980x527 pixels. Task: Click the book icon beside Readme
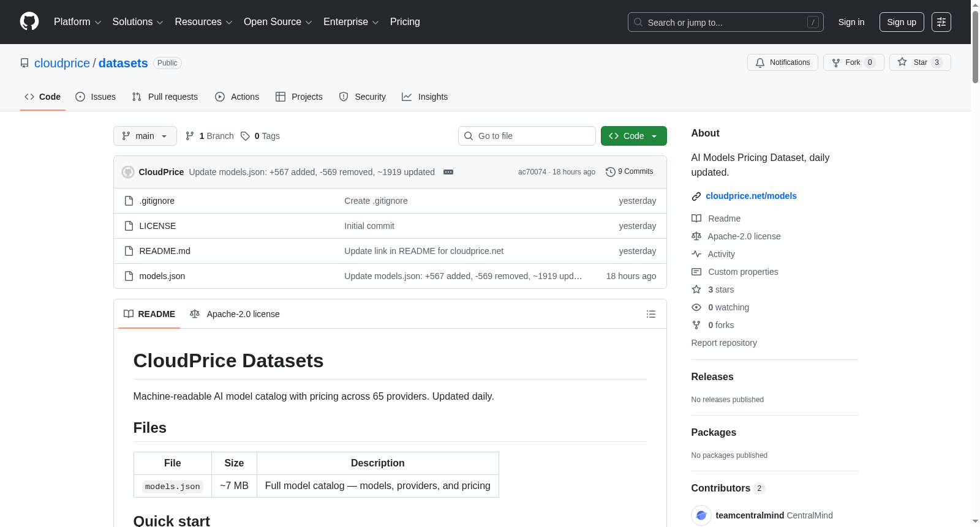[x=696, y=219]
